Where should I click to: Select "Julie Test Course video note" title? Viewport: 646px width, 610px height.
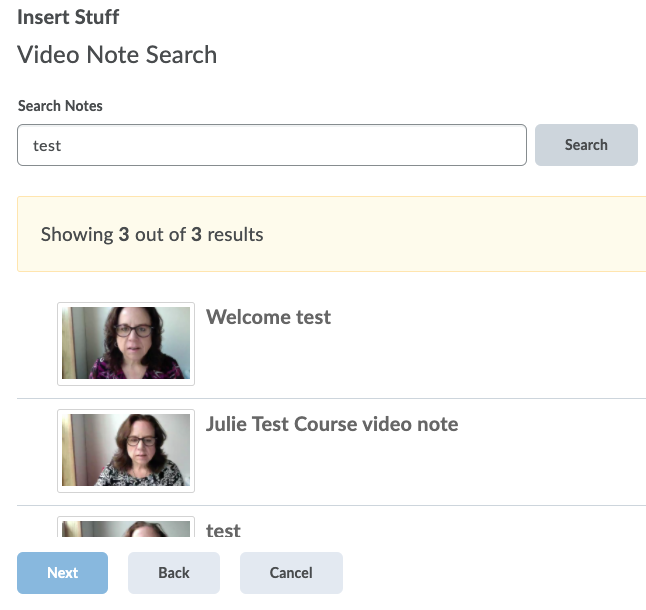[x=332, y=424]
